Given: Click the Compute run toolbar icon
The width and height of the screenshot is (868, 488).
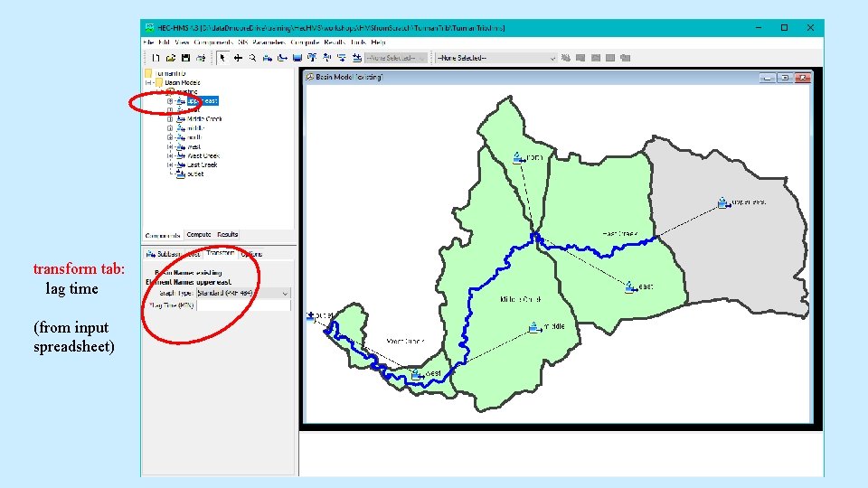Looking at the screenshot, I should [566, 58].
